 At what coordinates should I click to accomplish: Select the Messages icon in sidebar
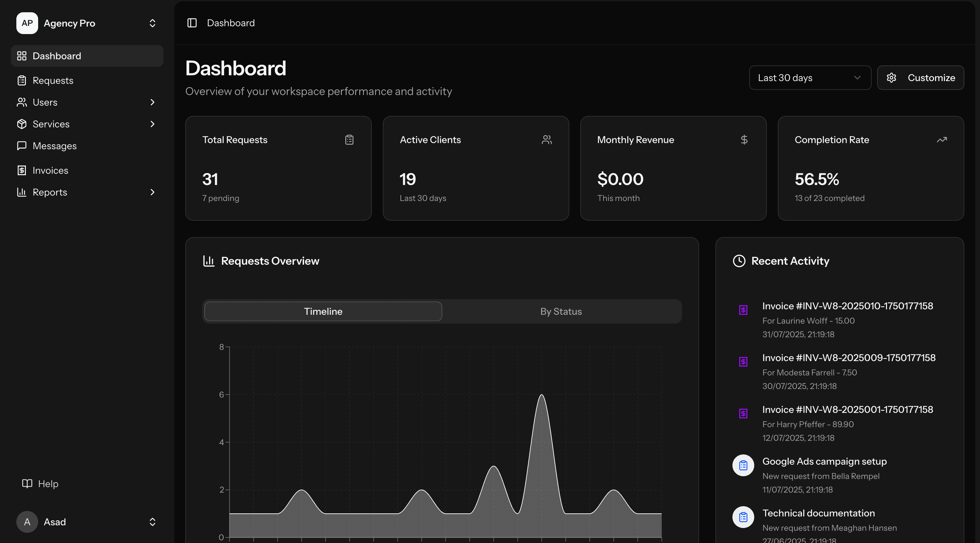tap(22, 146)
